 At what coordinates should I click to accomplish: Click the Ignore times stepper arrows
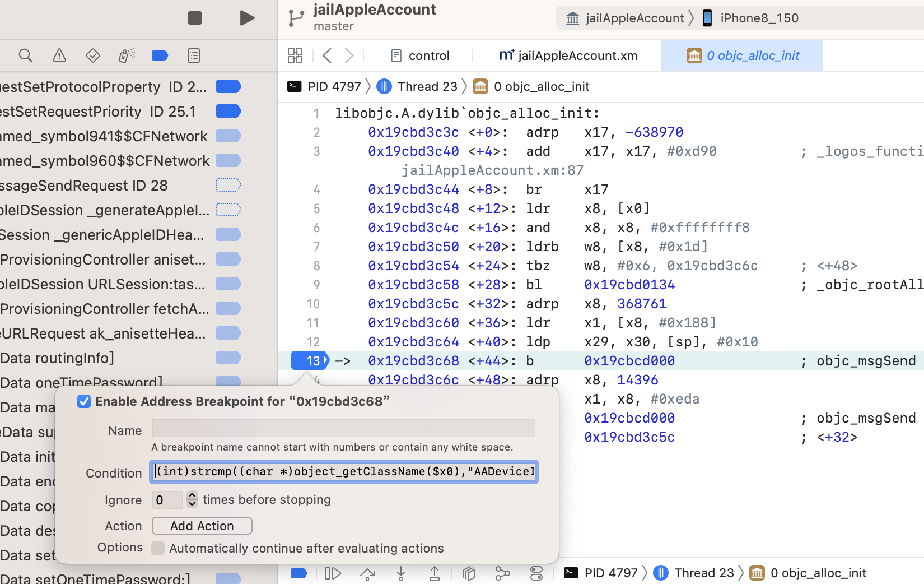[192, 499]
